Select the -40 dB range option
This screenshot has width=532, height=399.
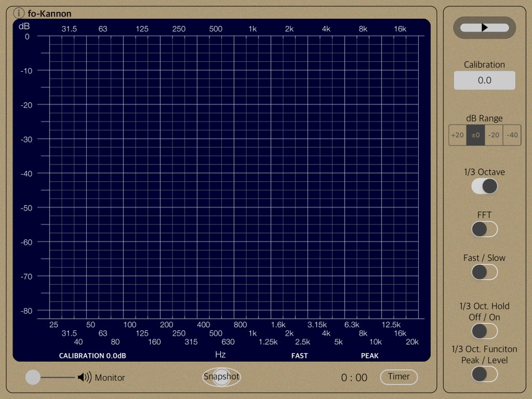click(x=512, y=135)
